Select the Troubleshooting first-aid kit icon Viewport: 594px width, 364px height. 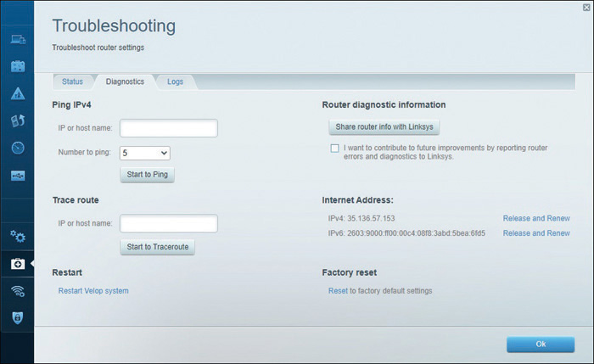pyautogui.click(x=18, y=264)
